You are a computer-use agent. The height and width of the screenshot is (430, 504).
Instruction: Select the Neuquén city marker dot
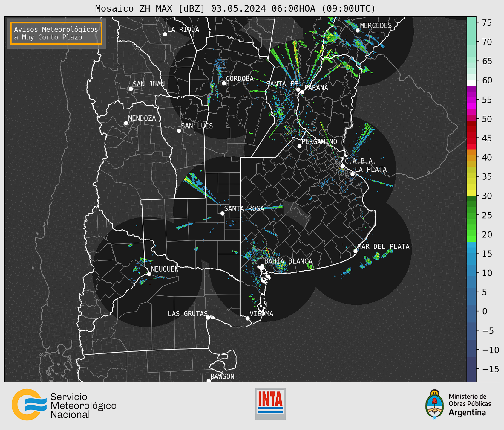[149, 274]
